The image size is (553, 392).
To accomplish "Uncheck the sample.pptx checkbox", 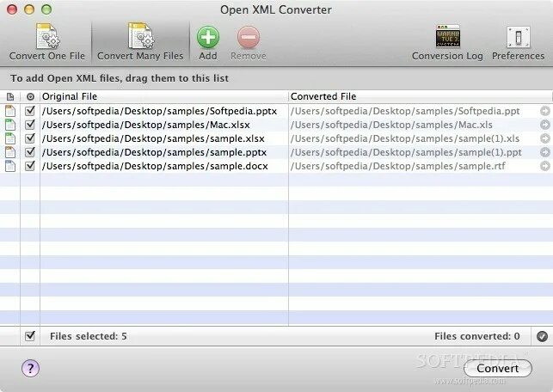I will click(x=30, y=152).
